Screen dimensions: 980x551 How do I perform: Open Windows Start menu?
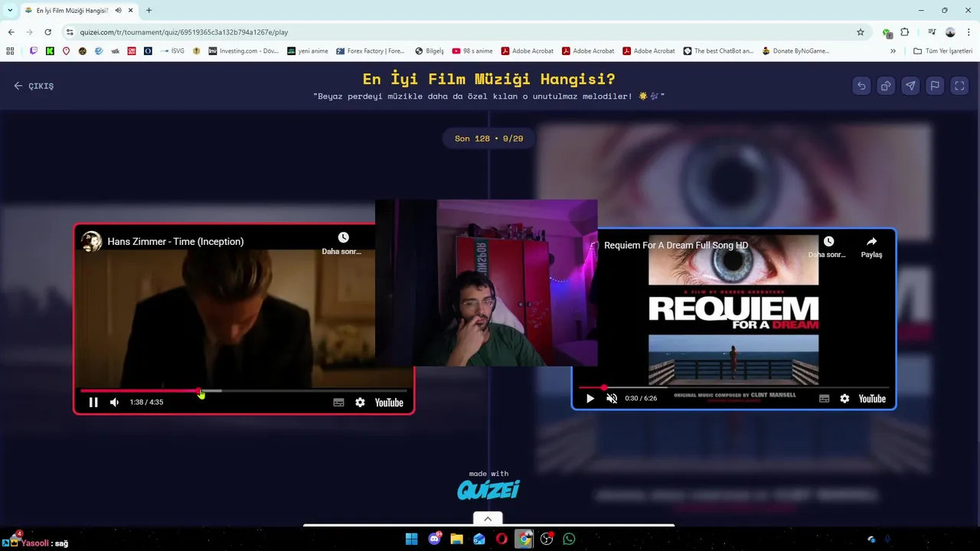411,539
